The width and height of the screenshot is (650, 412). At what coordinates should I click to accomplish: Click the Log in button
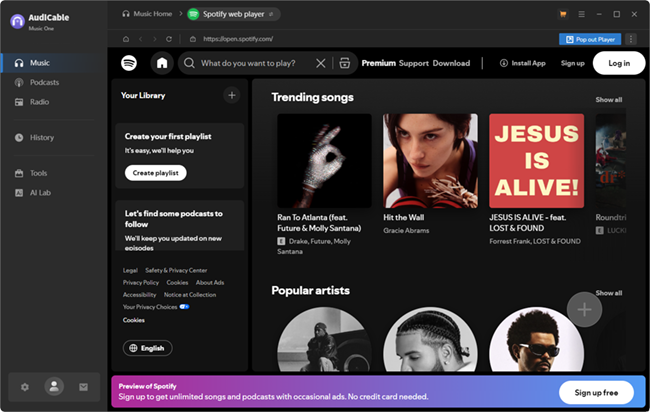tap(619, 63)
